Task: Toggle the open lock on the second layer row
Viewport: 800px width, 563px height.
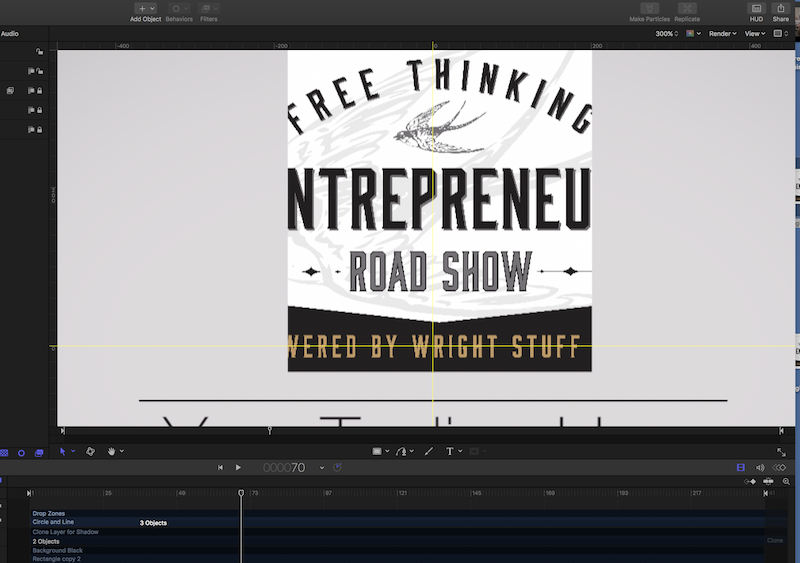Action: [x=39, y=71]
